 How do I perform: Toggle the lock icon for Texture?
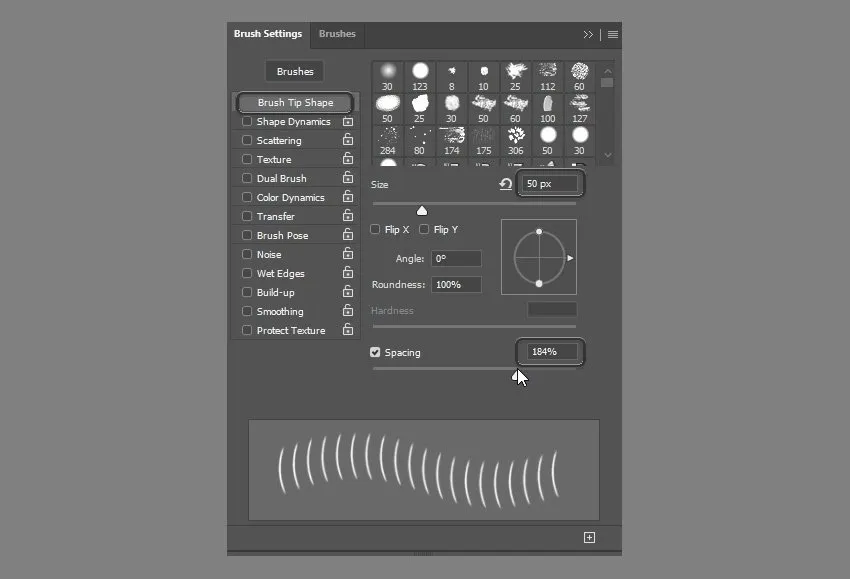point(348,160)
